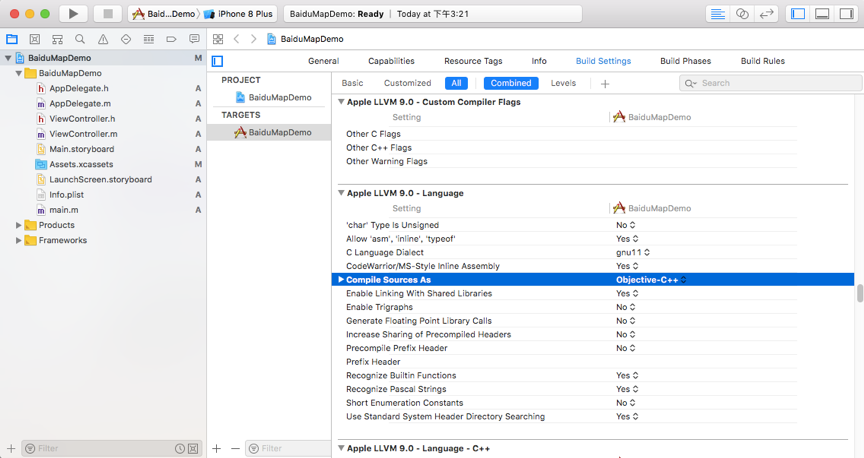Viewport: 864px width, 458px height.
Task: Go forward in editor history
Action: coord(253,39)
